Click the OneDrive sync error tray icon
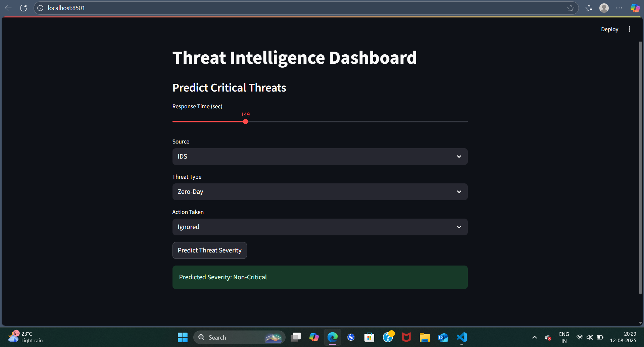The height and width of the screenshot is (347, 644). (x=548, y=338)
